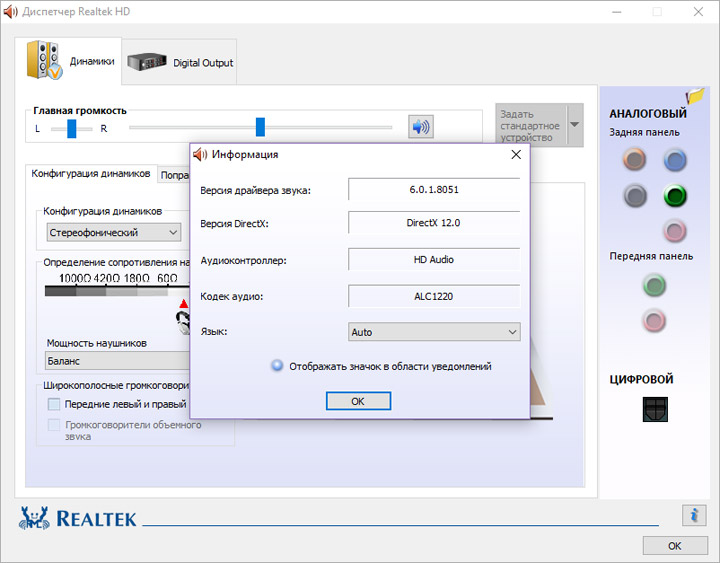Viewport: 720px width, 563px height.
Task: Click the receiver icon on the Digital Output tab
Action: coord(146,62)
